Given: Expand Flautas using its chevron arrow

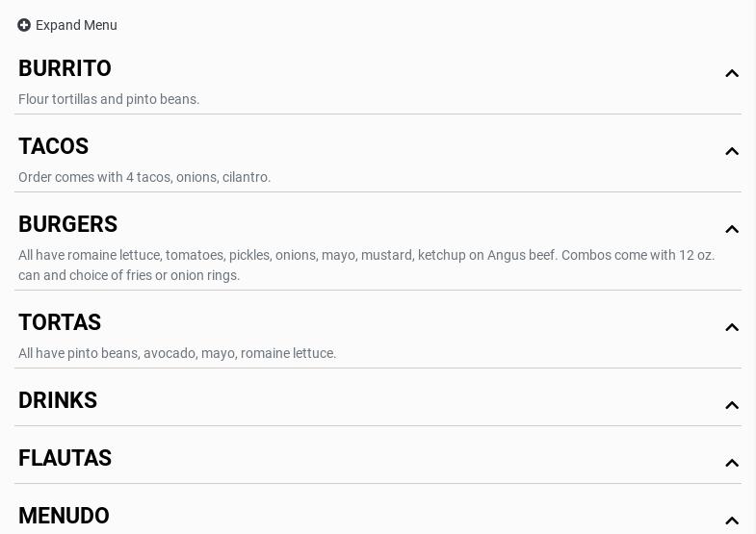Looking at the screenshot, I should (x=732, y=463).
